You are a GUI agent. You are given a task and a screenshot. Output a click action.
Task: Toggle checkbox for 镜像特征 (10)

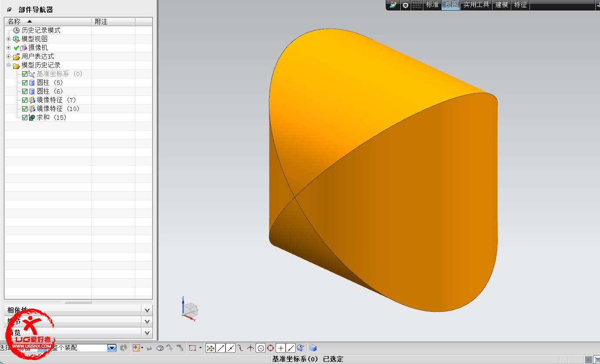pyautogui.click(x=25, y=109)
